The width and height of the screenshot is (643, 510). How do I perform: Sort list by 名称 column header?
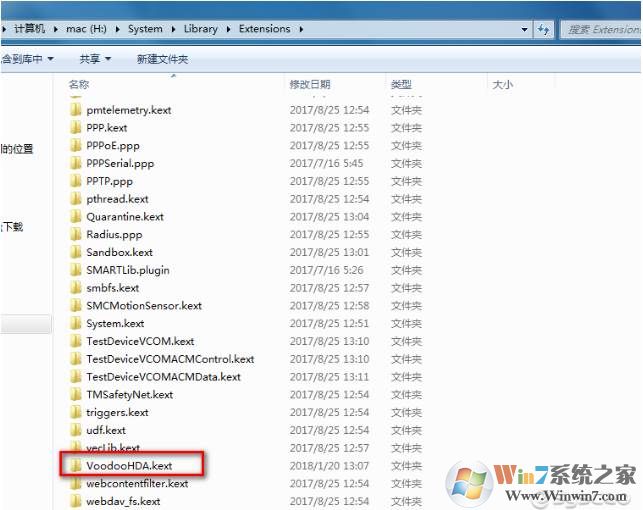click(80, 85)
